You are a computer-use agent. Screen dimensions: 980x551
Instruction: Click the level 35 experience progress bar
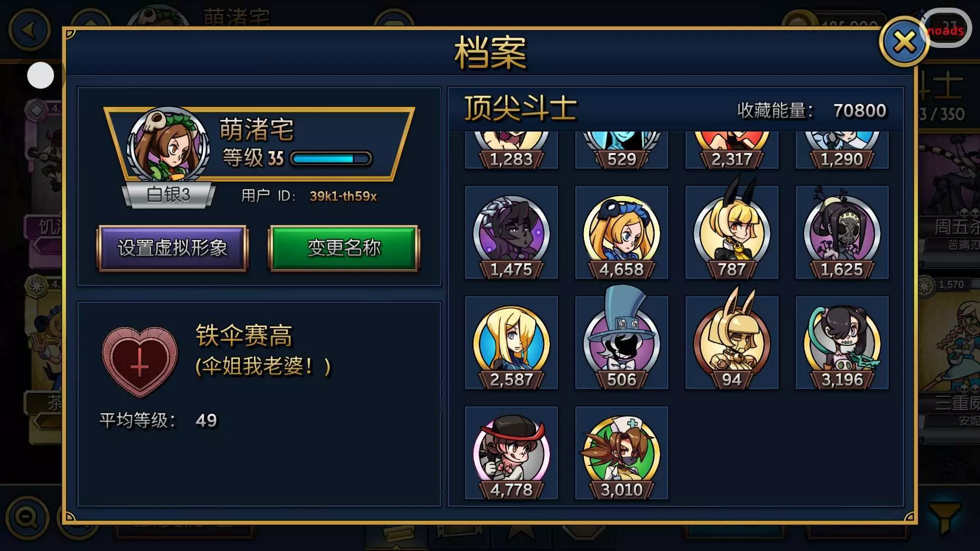click(x=331, y=159)
